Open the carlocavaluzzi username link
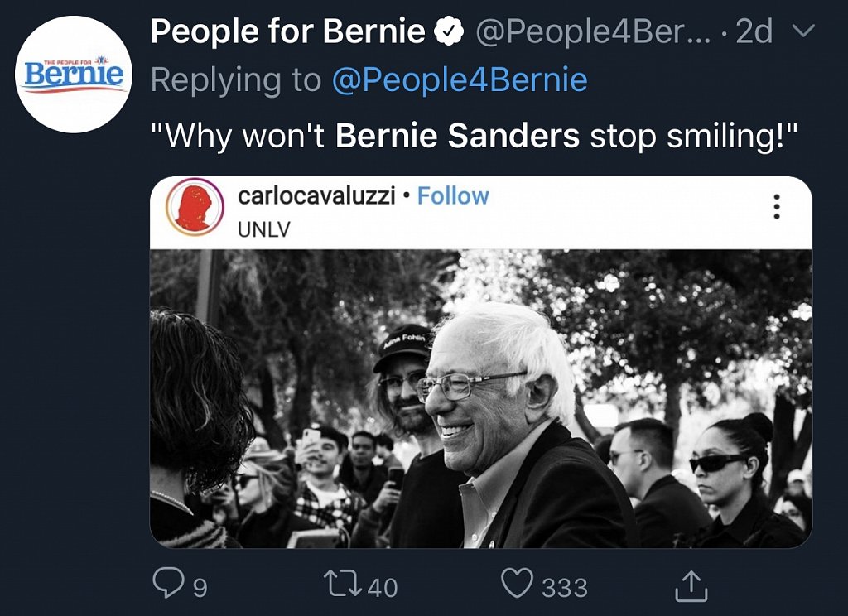The image size is (848, 616). (317, 196)
